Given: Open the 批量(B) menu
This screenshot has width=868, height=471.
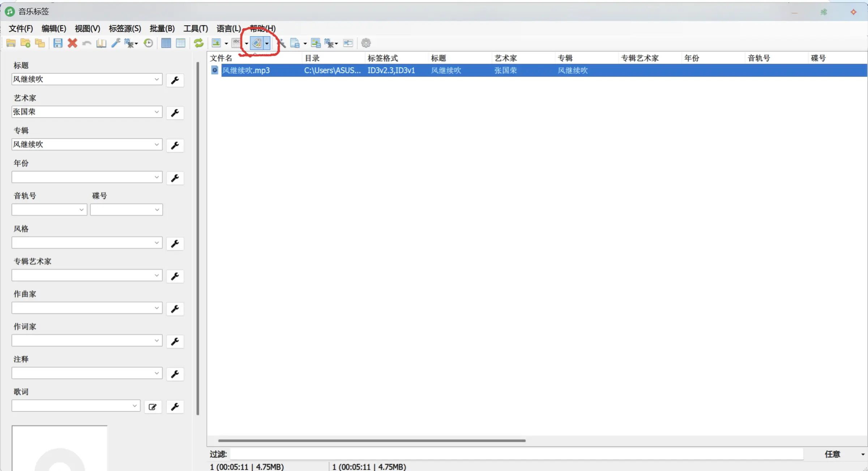Looking at the screenshot, I should pos(162,28).
